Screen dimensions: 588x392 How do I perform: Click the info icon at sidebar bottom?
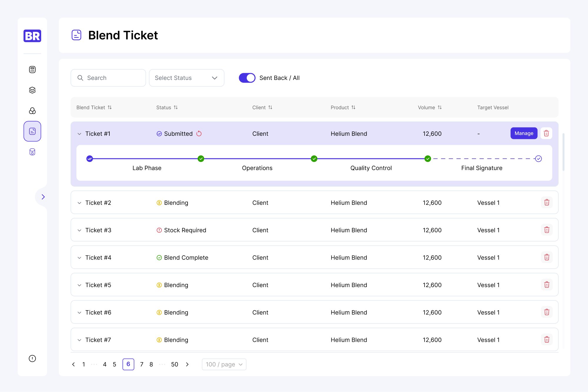[x=32, y=359]
